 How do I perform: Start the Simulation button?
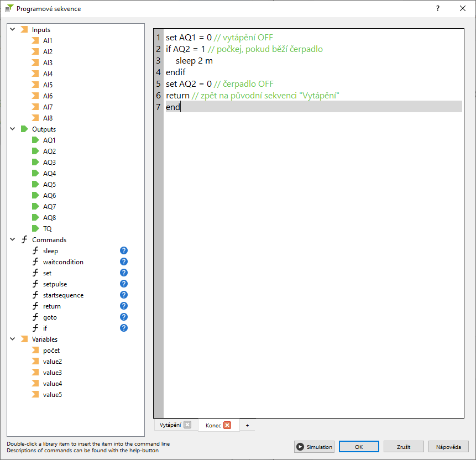314,447
